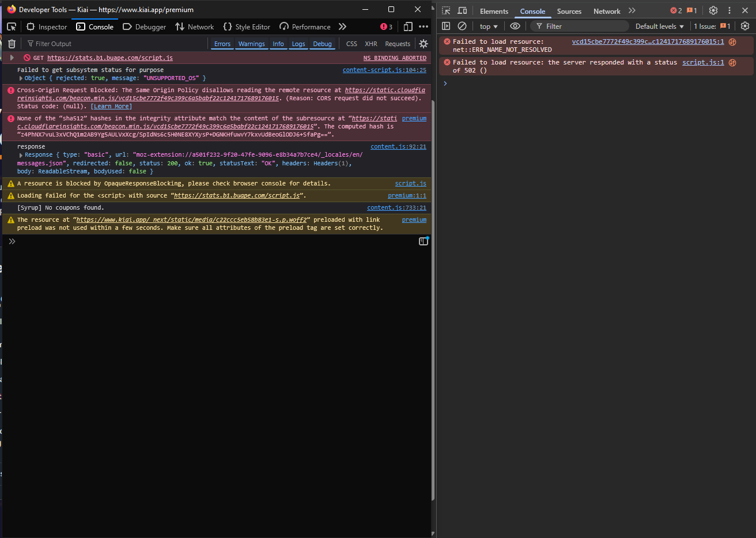Image resolution: width=756 pixels, height=538 pixels.
Task: Open Default levels dropdown
Action: [x=660, y=26]
